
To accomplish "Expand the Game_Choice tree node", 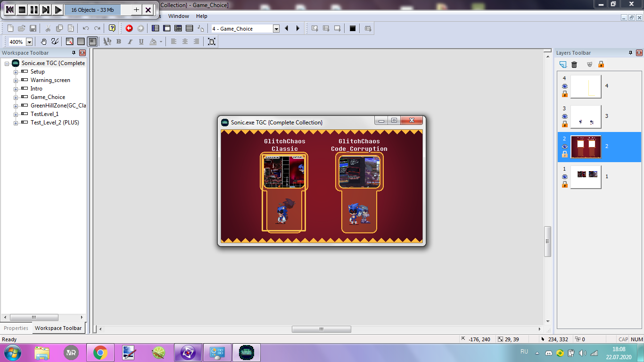I will click(16, 97).
